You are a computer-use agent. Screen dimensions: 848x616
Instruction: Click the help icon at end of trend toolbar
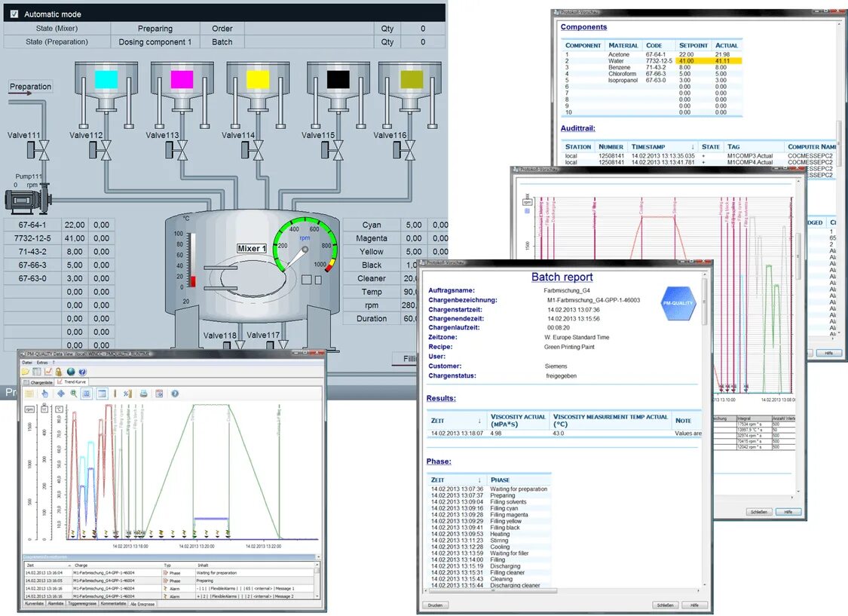175,394
